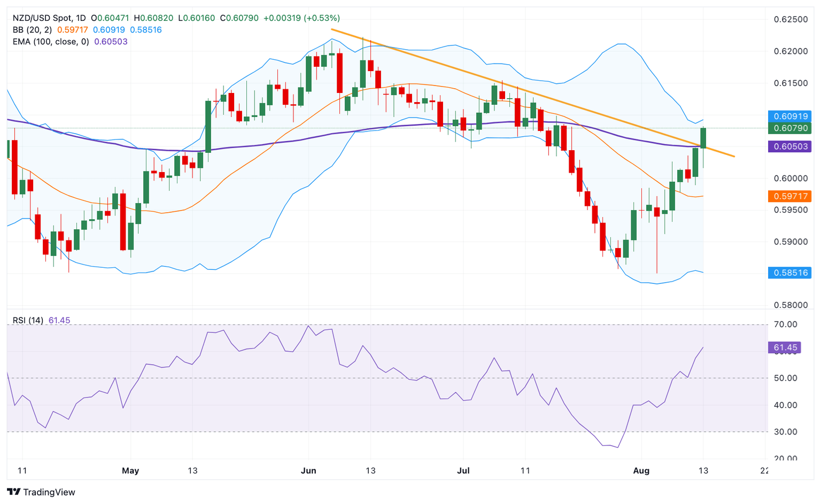Click the blue 0.60919 upper band tag
Image resolution: width=821 pixels, height=504 pixels.
coord(789,116)
